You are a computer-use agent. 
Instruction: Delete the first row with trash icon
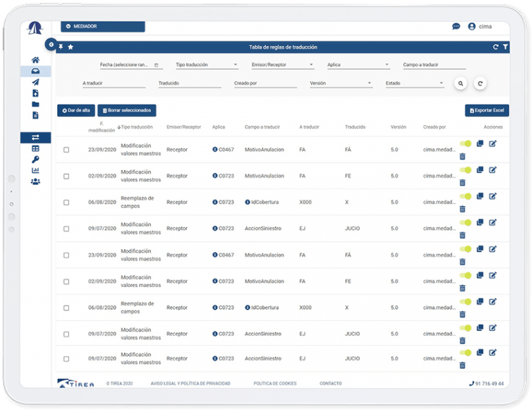click(462, 156)
